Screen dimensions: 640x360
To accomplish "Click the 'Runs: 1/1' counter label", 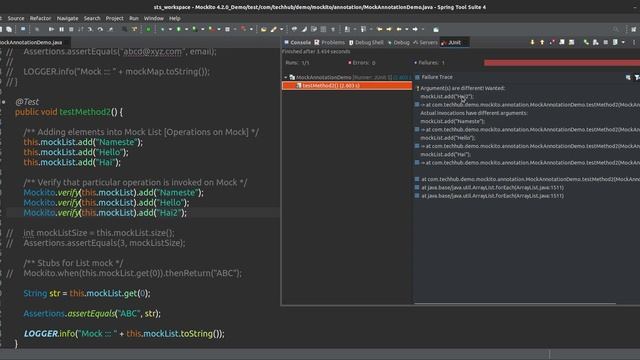I will [x=297, y=63].
